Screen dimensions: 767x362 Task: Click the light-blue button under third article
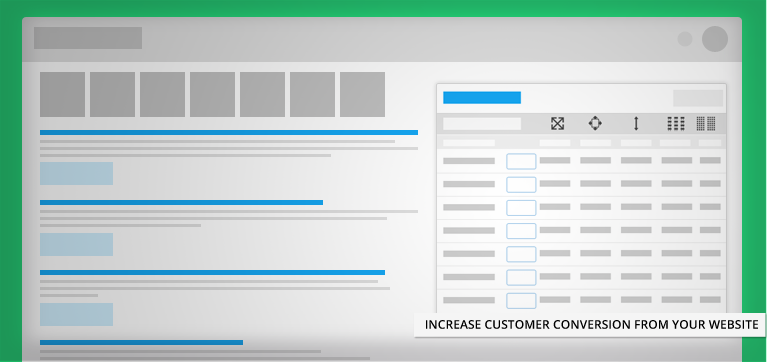tap(76, 315)
